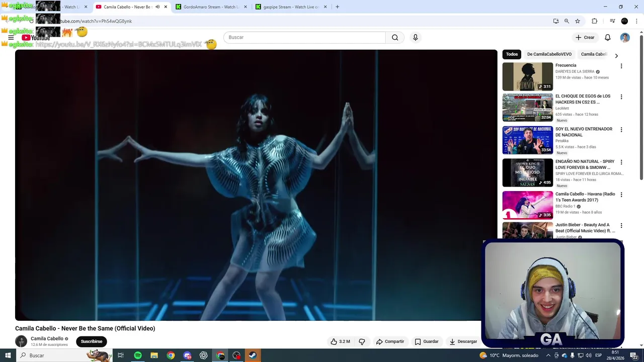Screen dimensions: 644x362
Task: Open options for Justin Bieber Beauty And A Beat
Action: pos(621,226)
